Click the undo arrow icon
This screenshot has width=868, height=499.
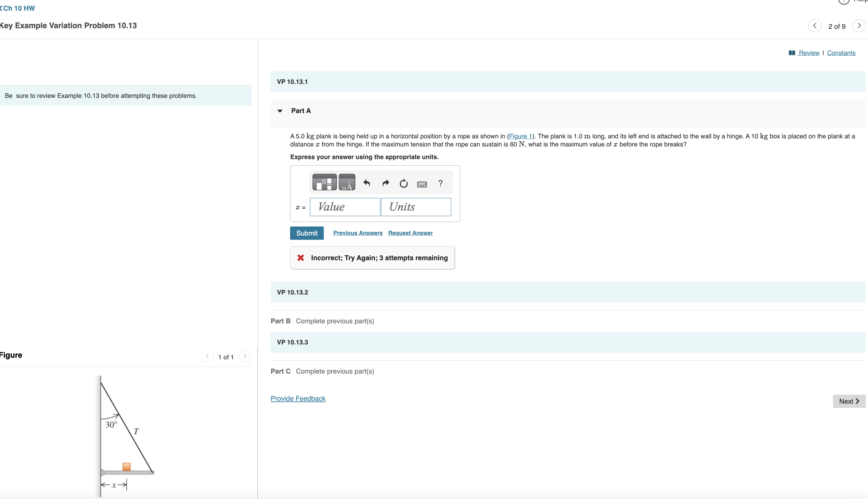(367, 183)
